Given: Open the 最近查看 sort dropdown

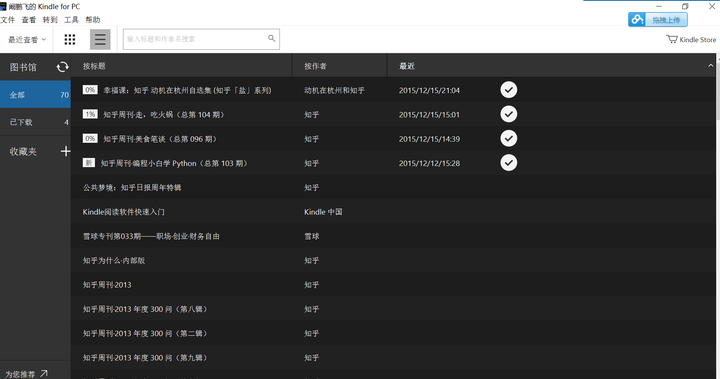Looking at the screenshot, I should (x=27, y=40).
